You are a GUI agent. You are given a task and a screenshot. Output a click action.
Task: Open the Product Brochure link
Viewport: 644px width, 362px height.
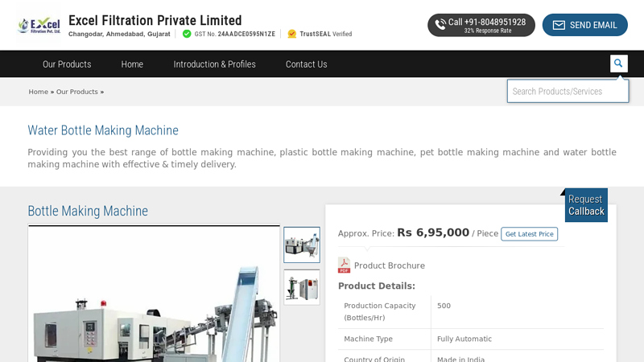pos(390,265)
